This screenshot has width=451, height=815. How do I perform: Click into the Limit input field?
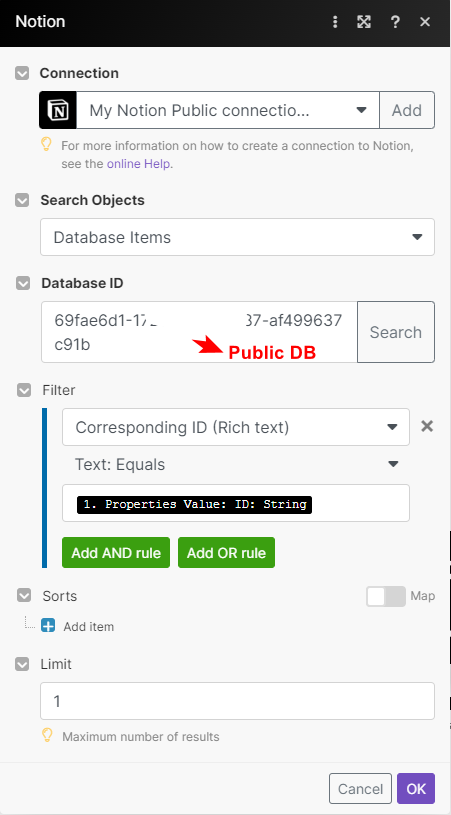pyautogui.click(x=237, y=701)
